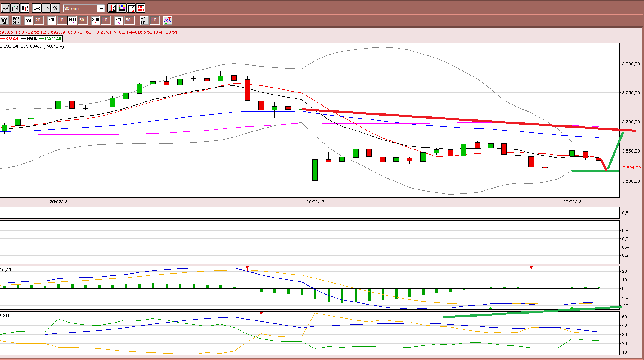Toggle the SMA 2 indicator
This screenshot has height=360, width=644.
119,20
